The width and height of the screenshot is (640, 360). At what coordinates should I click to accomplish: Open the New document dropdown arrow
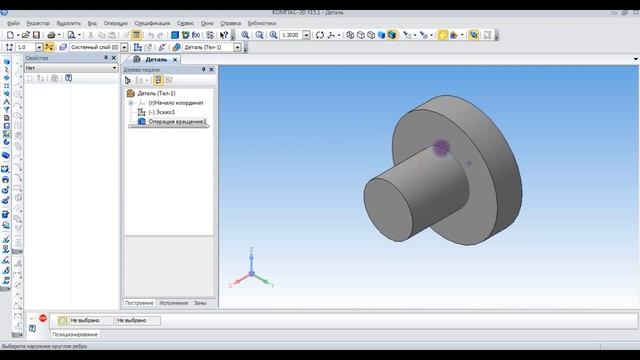point(18,35)
